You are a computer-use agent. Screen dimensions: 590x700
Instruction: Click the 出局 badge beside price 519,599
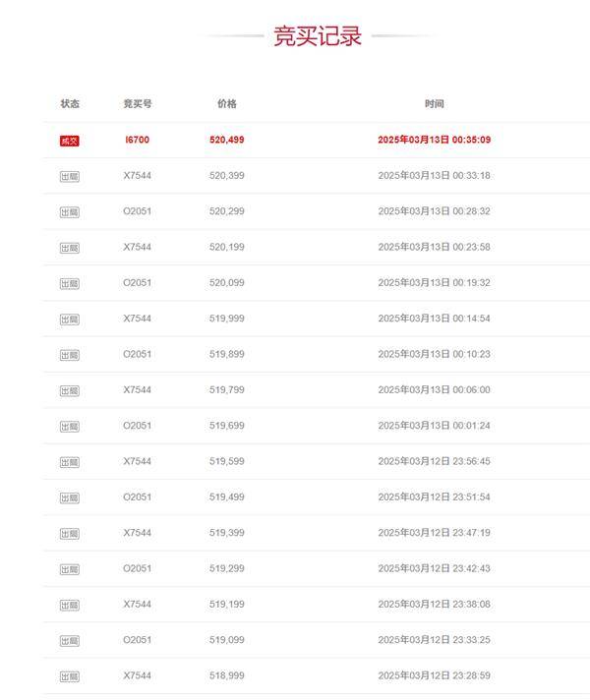click(x=69, y=462)
